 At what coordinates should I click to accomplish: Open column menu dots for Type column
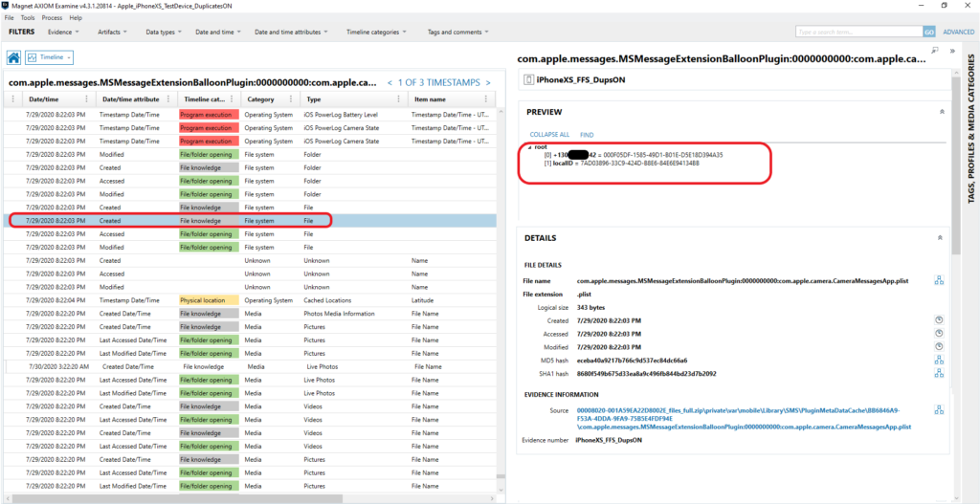tap(399, 99)
